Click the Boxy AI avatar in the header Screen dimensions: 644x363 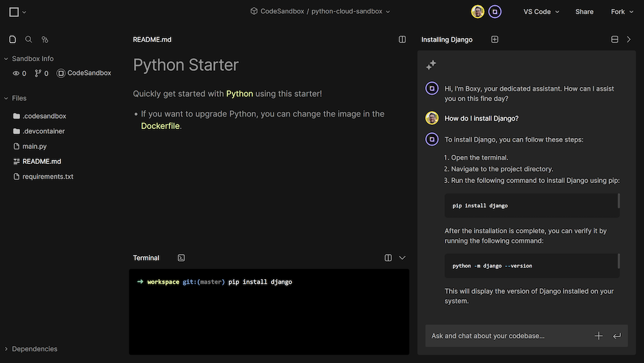[x=495, y=12]
